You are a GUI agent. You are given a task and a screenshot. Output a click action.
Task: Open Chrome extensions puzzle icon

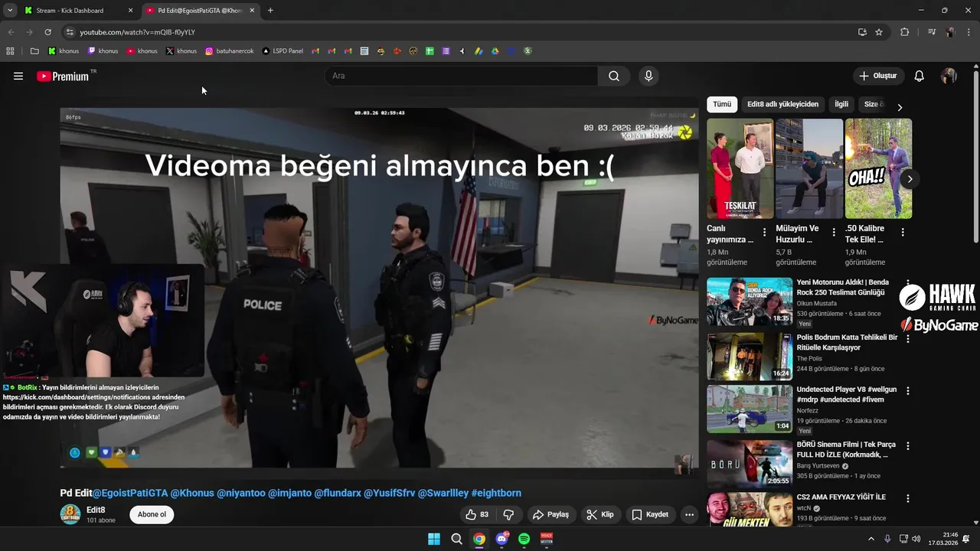pyautogui.click(x=904, y=32)
